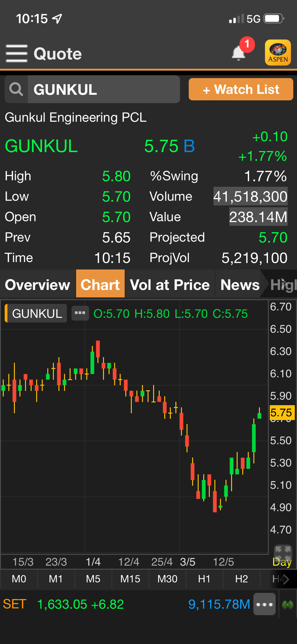
Task: Click the GUNKUL symbol search field
Action: click(x=104, y=89)
